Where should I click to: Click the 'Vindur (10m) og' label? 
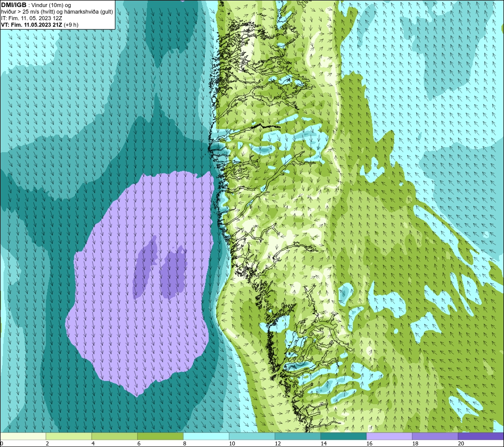coord(51,6)
